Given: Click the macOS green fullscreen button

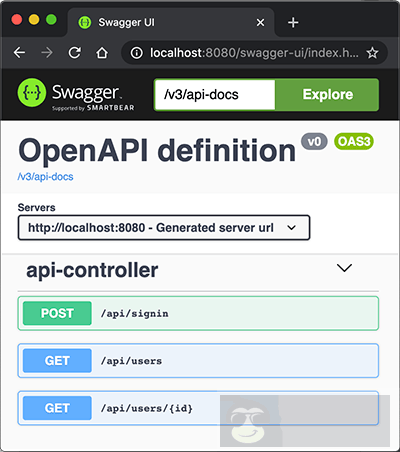Looking at the screenshot, I should tap(51, 19).
